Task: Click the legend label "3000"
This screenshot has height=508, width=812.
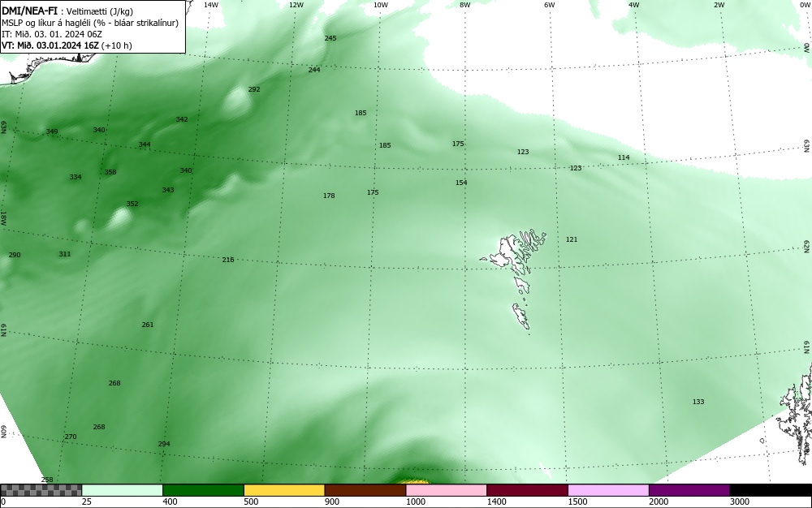Action: pyautogui.click(x=740, y=502)
